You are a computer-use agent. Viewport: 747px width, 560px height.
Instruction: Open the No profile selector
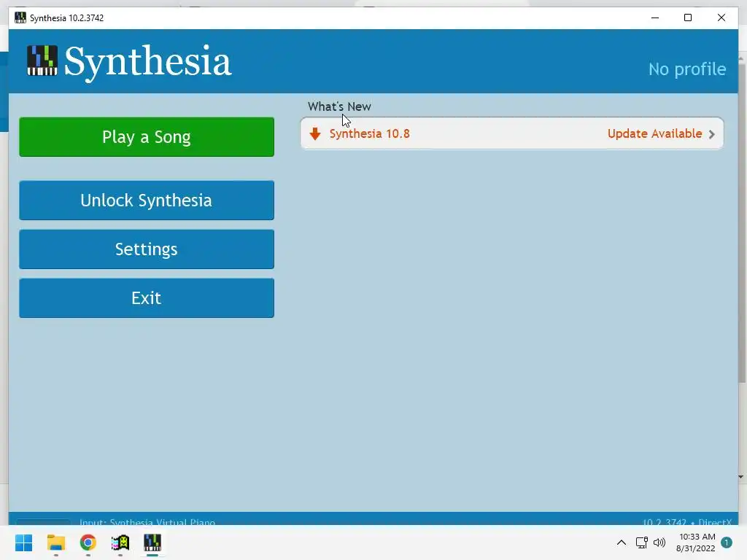pos(687,69)
